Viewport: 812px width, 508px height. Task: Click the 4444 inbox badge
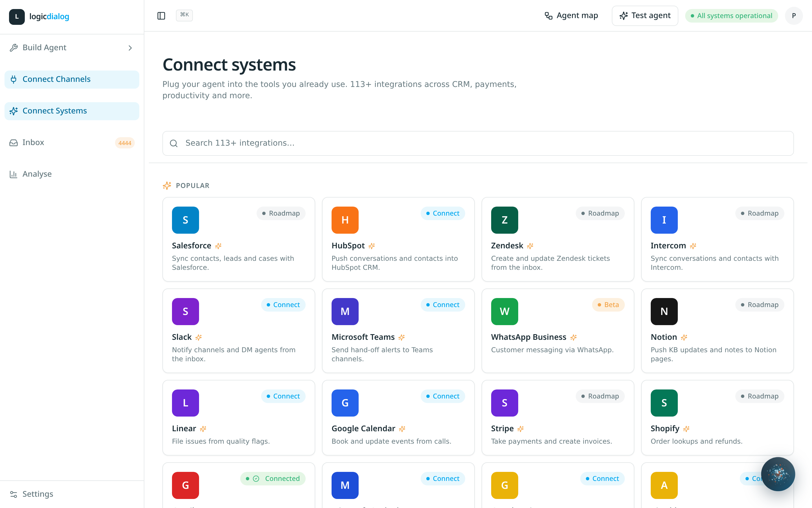(x=125, y=143)
